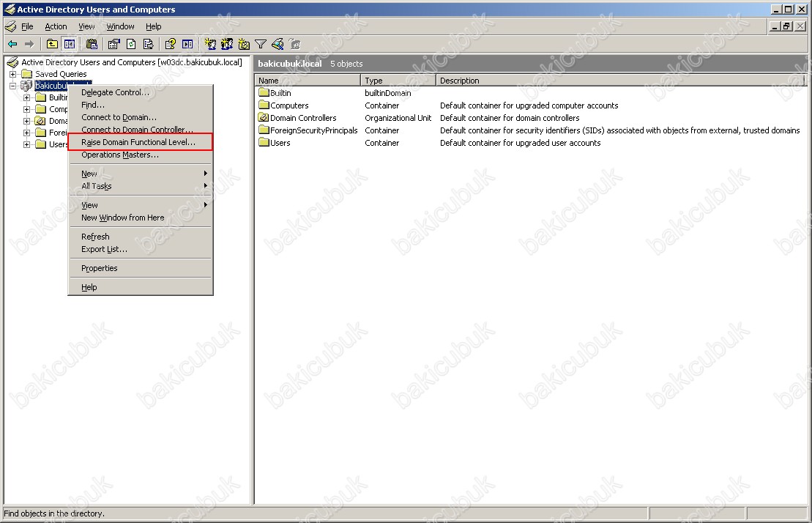The width and height of the screenshot is (812, 523).
Task: Sort the list by the Description column header
Action: click(x=620, y=81)
